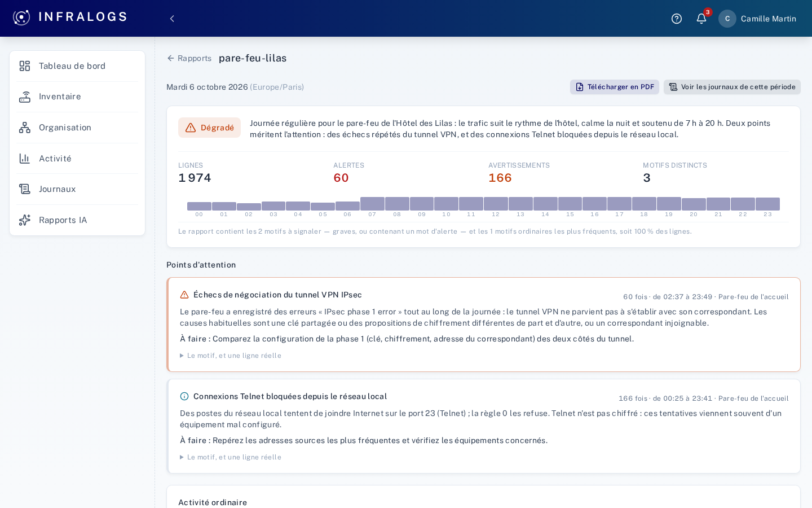The image size is (812, 508).
Task: Select Rapports IA in the sidebar
Action: click(x=77, y=220)
